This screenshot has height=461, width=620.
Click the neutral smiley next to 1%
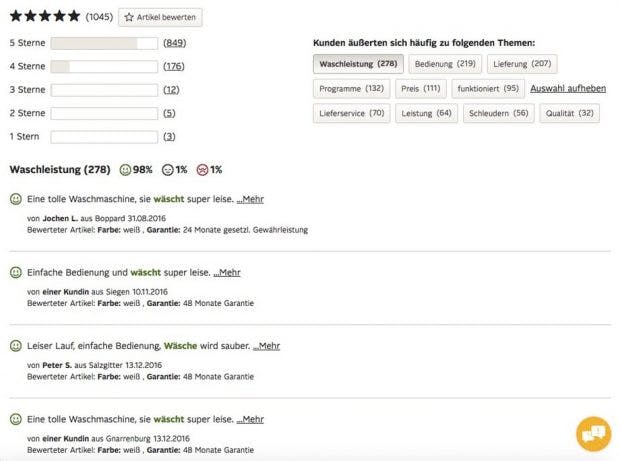168,170
